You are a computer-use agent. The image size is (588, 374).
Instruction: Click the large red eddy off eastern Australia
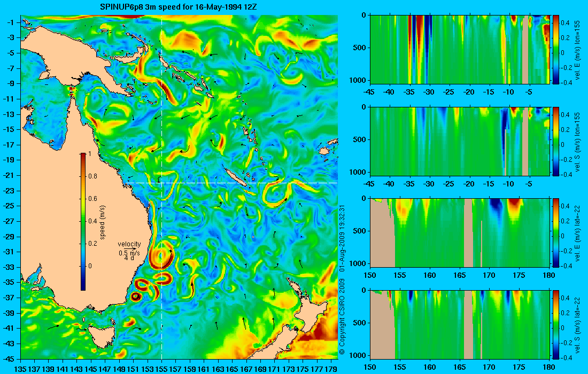pyautogui.click(x=161, y=255)
